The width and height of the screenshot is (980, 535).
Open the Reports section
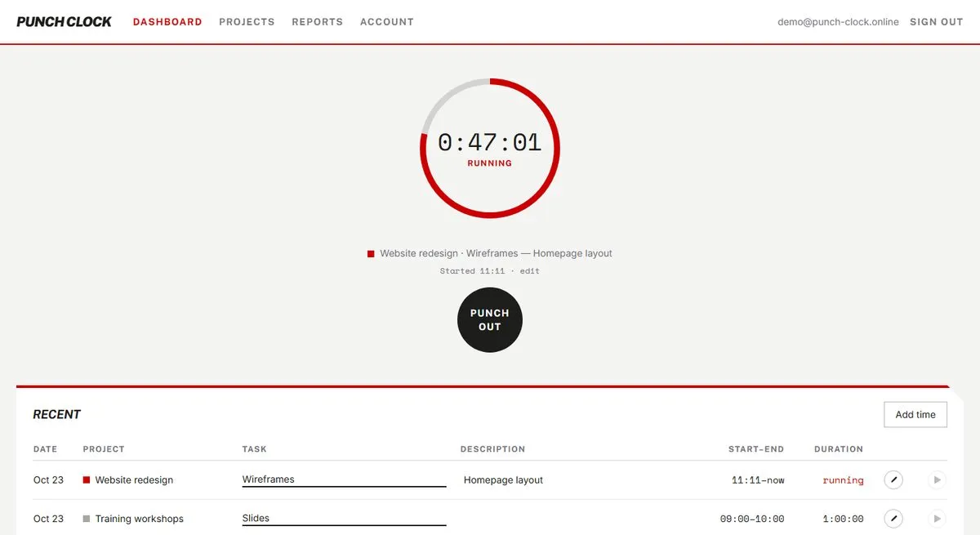point(318,22)
